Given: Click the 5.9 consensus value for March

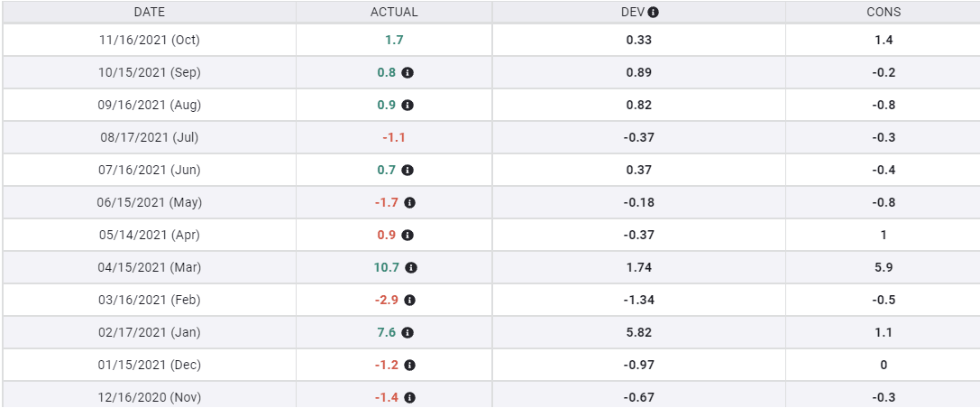Looking at the screenshot, I should (883, 267).
